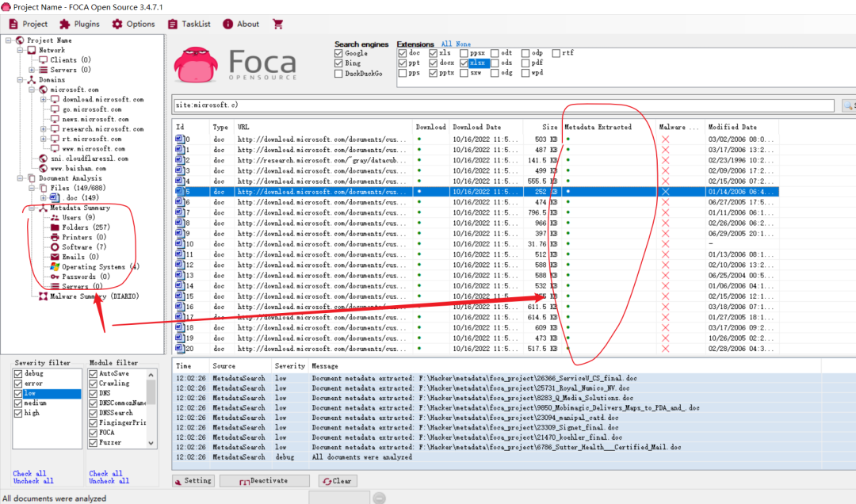Click the Users icon under Metadata Summary

[55, 217]
